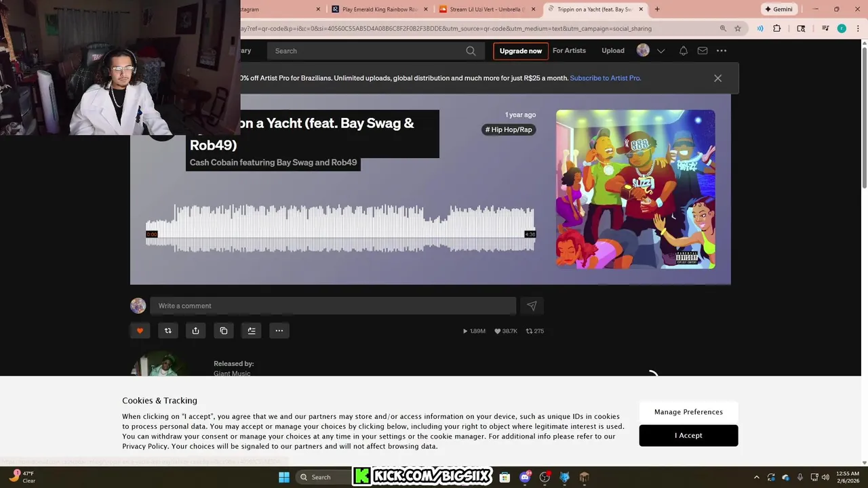Screen dimensions: 868x488
Task: Click the Write a comment field
Action: coord(333,306)
